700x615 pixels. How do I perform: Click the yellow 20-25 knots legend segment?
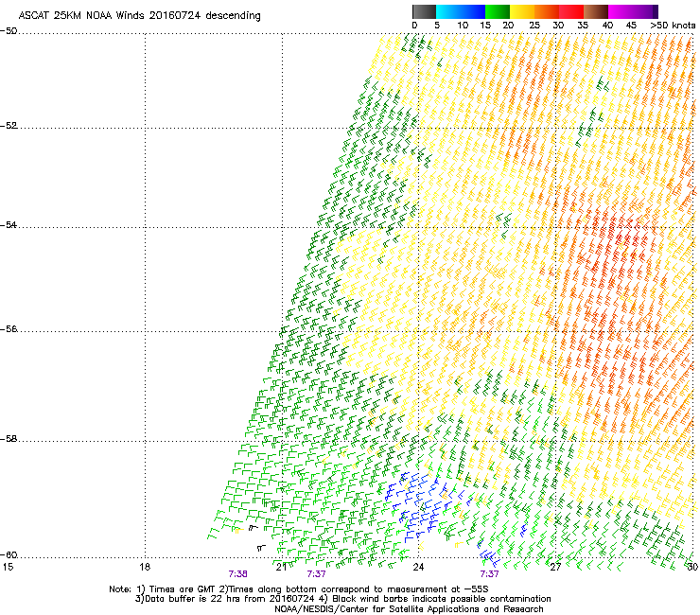(x=522, y=11)
